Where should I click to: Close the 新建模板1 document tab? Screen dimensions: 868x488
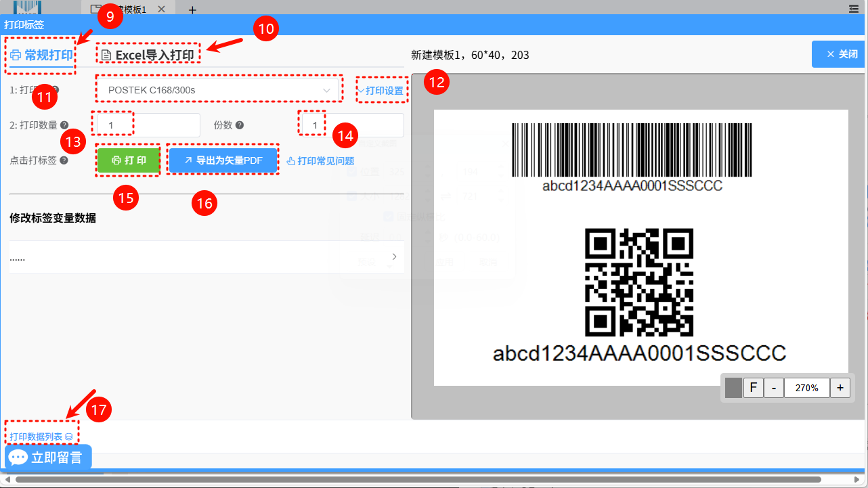[x=160, y=9]
